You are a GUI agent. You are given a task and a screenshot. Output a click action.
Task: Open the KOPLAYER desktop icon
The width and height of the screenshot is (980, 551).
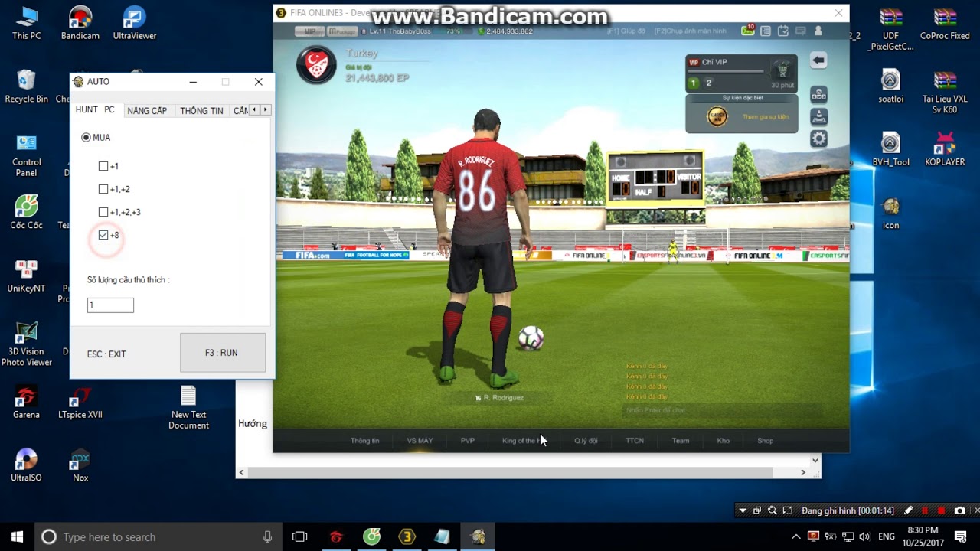[945, 150]
